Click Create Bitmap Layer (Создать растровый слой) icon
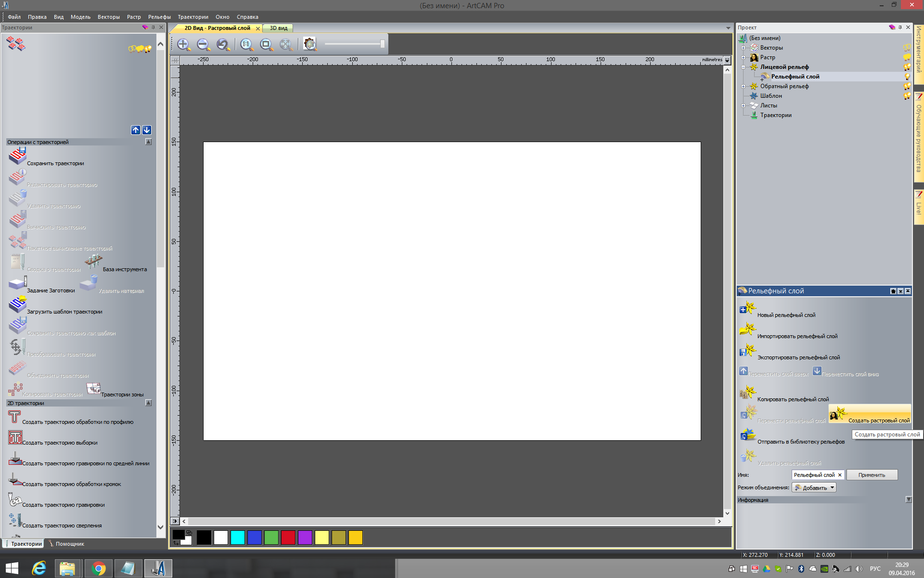This screenshot has width=924, height=578. (838, 414)
